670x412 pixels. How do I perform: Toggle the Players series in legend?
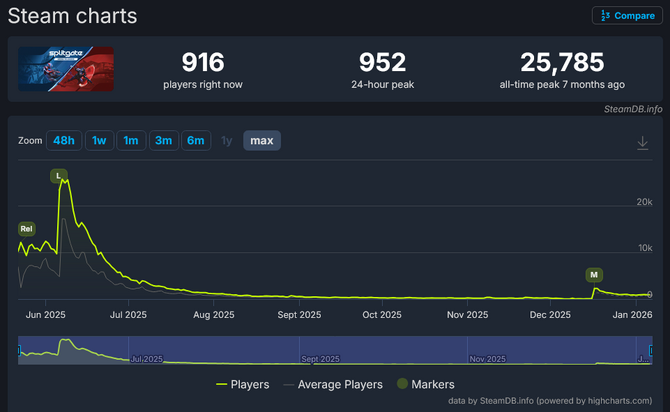pyautogui.click(x=242, y=384)
